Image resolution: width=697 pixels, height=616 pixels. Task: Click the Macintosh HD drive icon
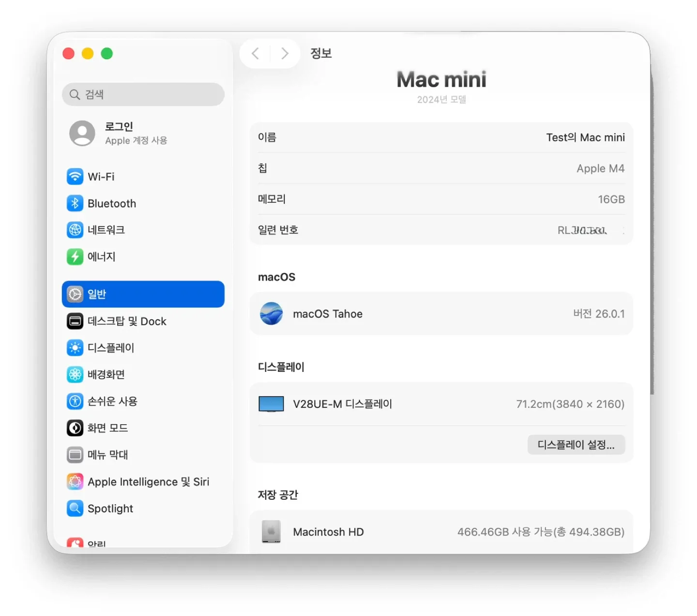(271, 532)
